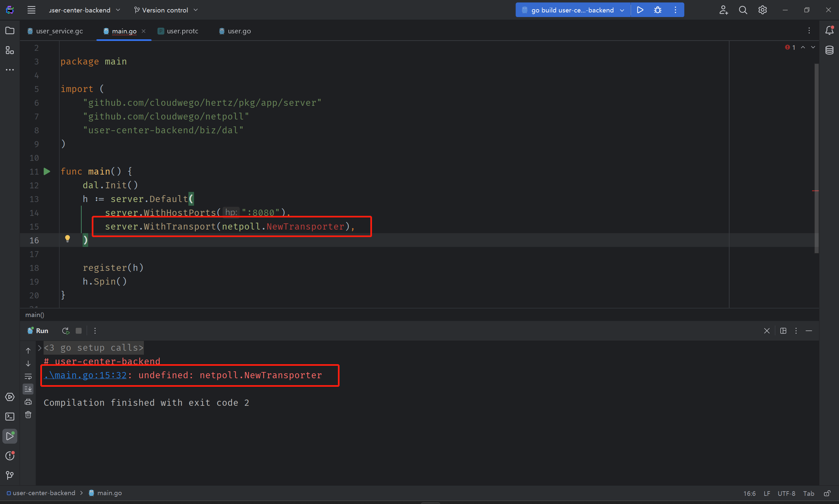Expand the user-center-backend project dropdown

pos(84,10)
